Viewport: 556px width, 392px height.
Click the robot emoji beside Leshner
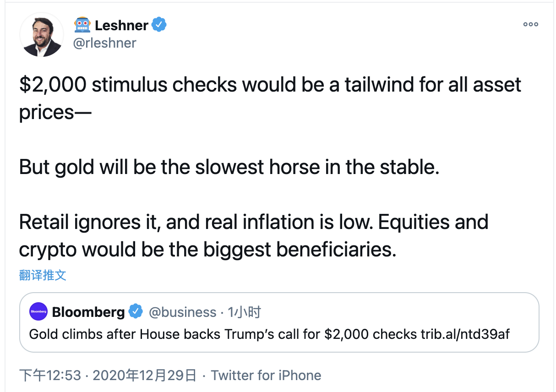click(x=82, y=25)
